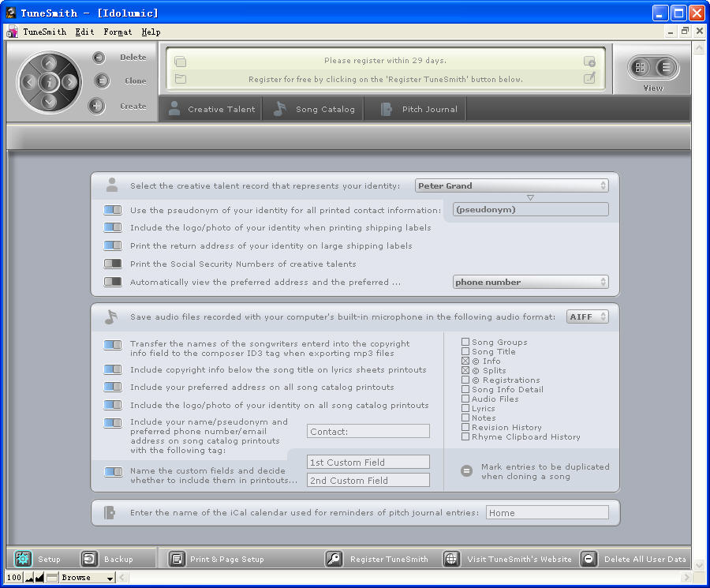Open the Edit menu
This screenshot has height=588, width=710.
(84, 32)
